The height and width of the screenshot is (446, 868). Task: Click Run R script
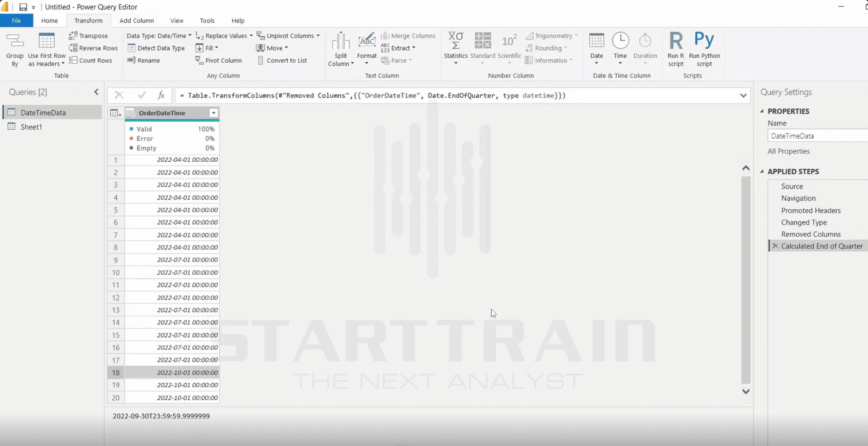pos(676,50)
